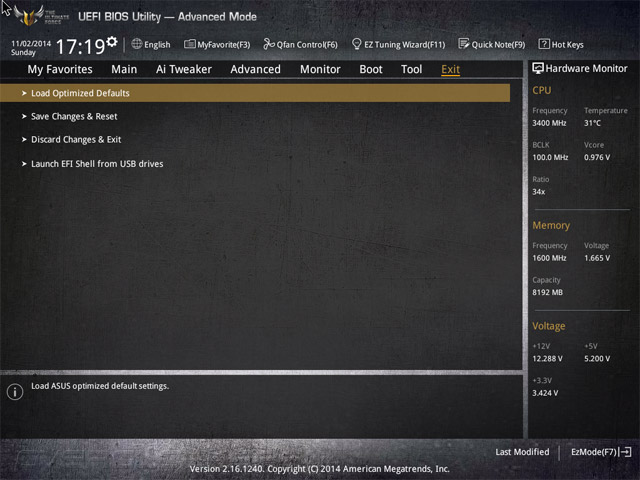Open MyFavorite(F3) from top bar
Screen dimensions: 640x480
(224, 44)
